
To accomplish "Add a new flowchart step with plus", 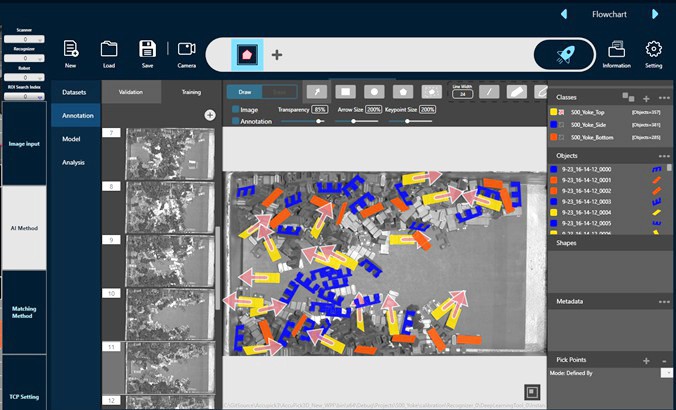I will 277,54.
